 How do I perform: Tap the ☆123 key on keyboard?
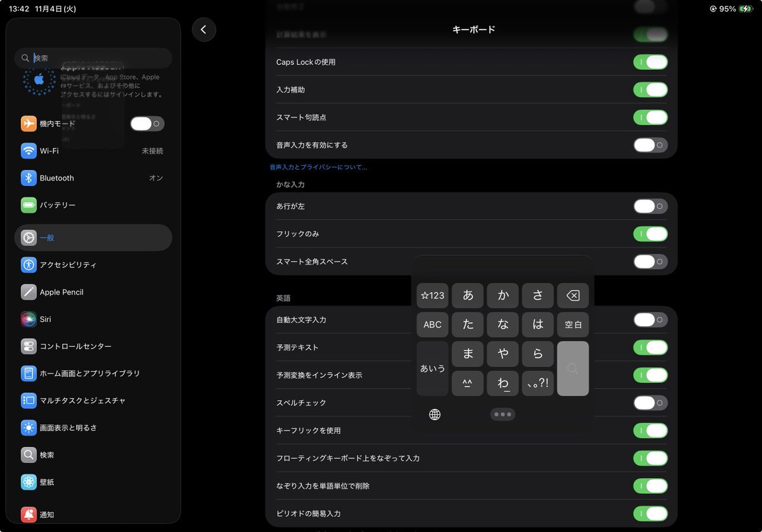432,295
